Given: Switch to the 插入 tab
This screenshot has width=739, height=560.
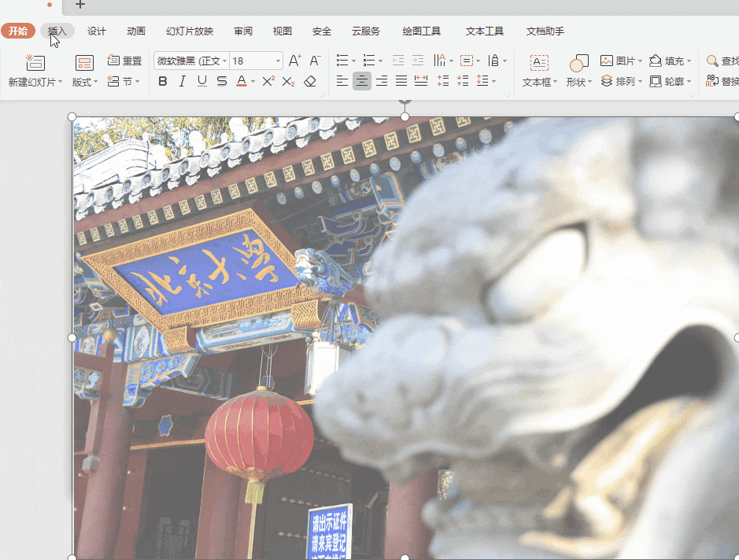Looking at the screenshot, I should click(x=57, y=31).
